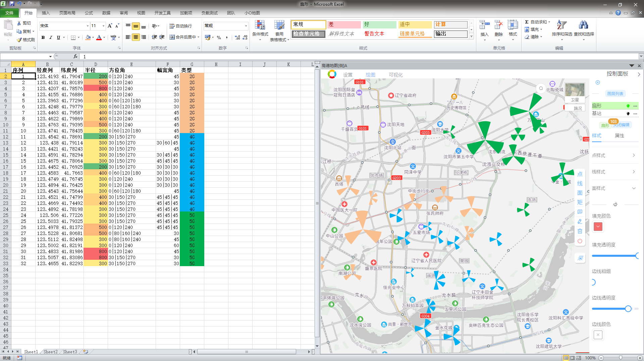Click the 关闭编辑 button
Image resolution: width=644 pixels, height=361 pixels.
tap(621, 125)
